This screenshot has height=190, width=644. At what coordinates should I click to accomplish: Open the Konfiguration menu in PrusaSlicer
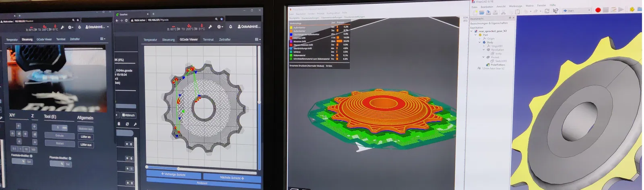[333, 13]
